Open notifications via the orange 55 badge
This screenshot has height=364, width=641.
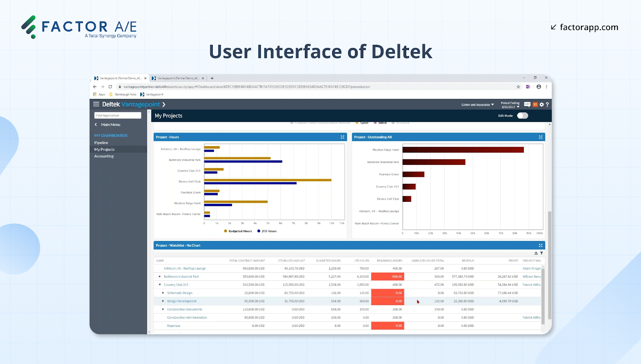point(534,104)
